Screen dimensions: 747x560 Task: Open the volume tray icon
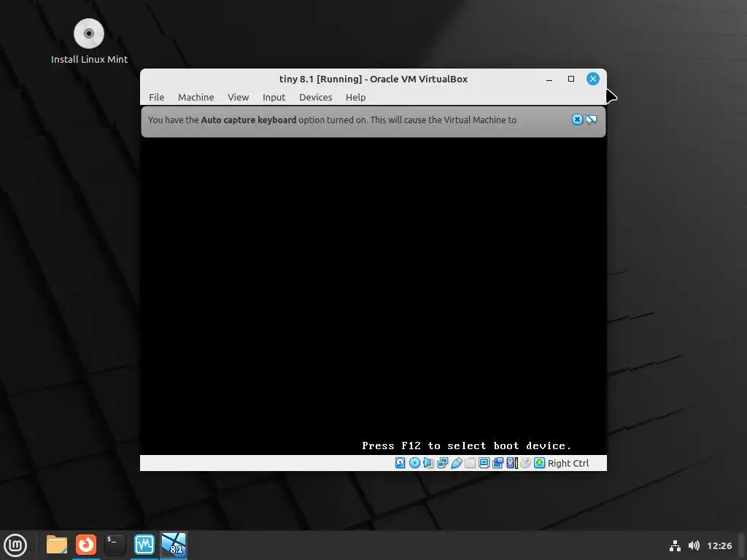(694, 545)
